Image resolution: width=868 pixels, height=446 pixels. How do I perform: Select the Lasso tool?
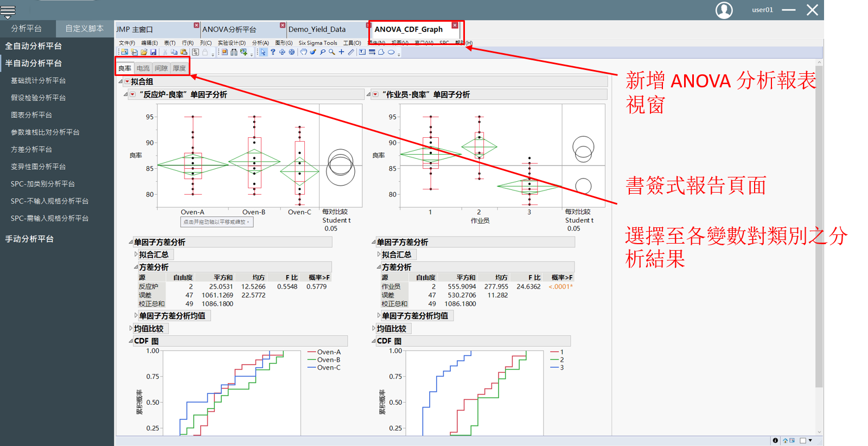pos(322,52)
